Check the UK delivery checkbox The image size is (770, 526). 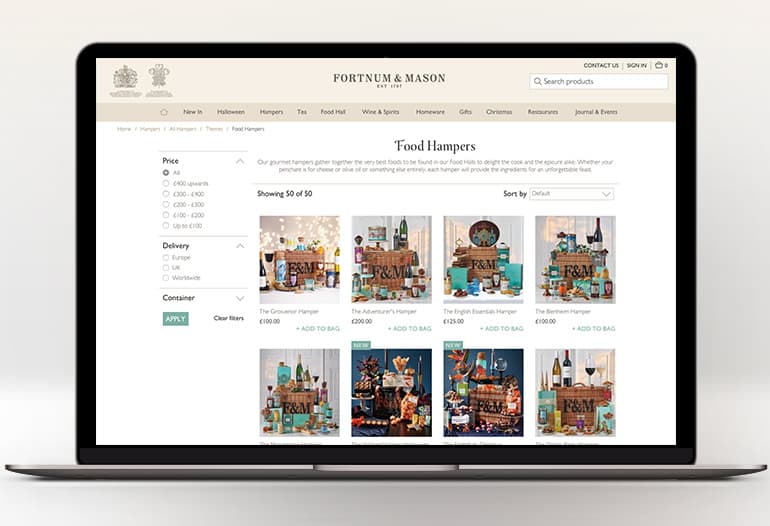coord(165,268)
